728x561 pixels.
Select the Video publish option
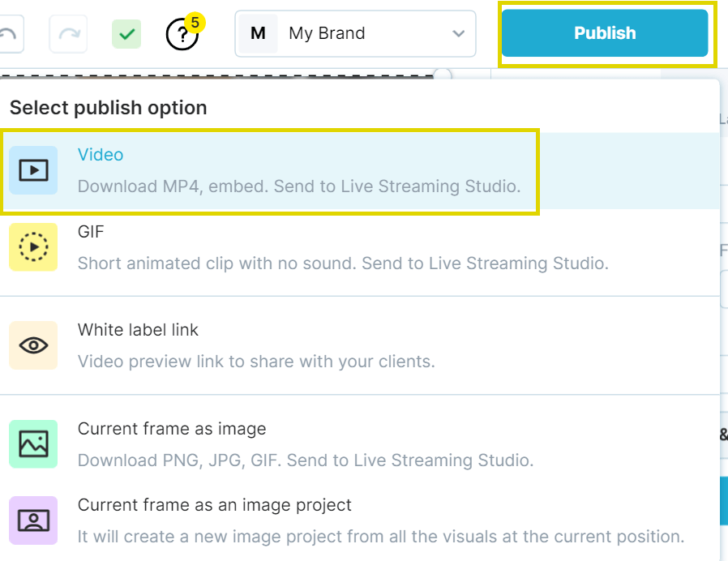click(298, 171)
